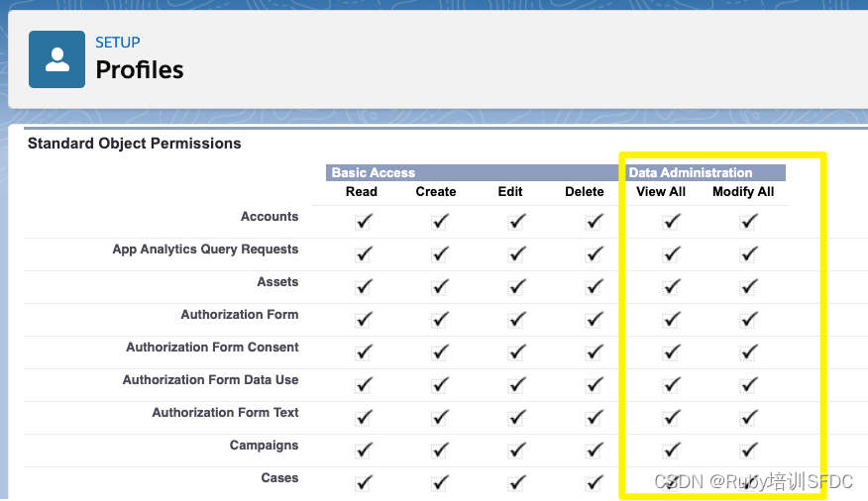Toggle Modify All permission for Campaigns
This screenshot has width=868, height=501.
[748, 451]
